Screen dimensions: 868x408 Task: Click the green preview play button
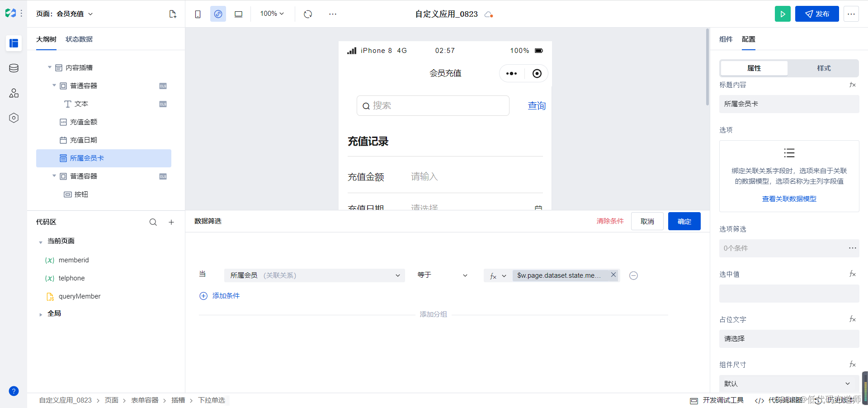coord(783,14)
